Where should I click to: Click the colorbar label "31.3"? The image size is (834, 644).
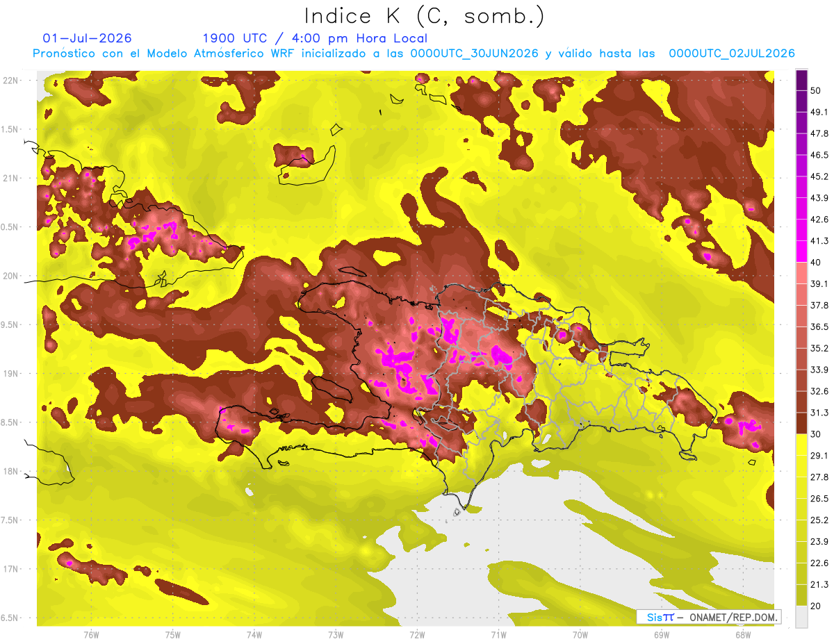pos(819,413)
